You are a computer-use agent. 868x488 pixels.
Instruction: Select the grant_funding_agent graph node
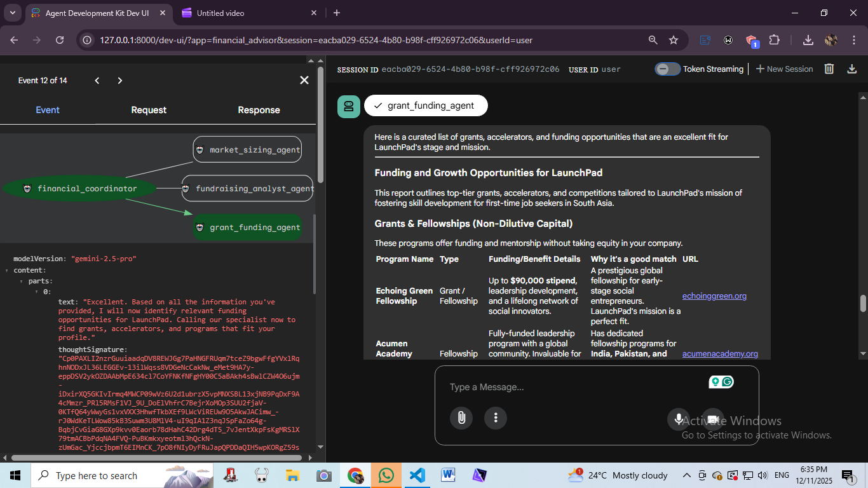tap(248, 227)
